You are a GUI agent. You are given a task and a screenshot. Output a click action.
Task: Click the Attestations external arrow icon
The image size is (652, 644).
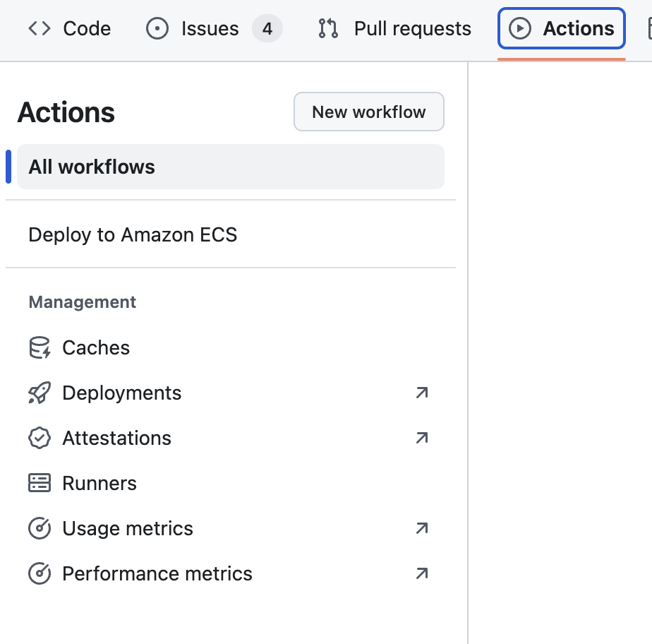point(422,438)
